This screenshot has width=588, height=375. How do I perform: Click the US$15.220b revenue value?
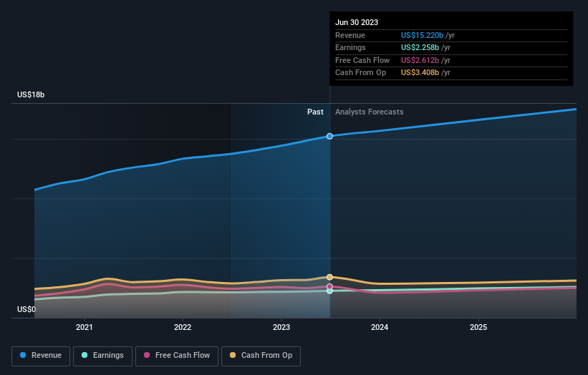coord(423,35)
